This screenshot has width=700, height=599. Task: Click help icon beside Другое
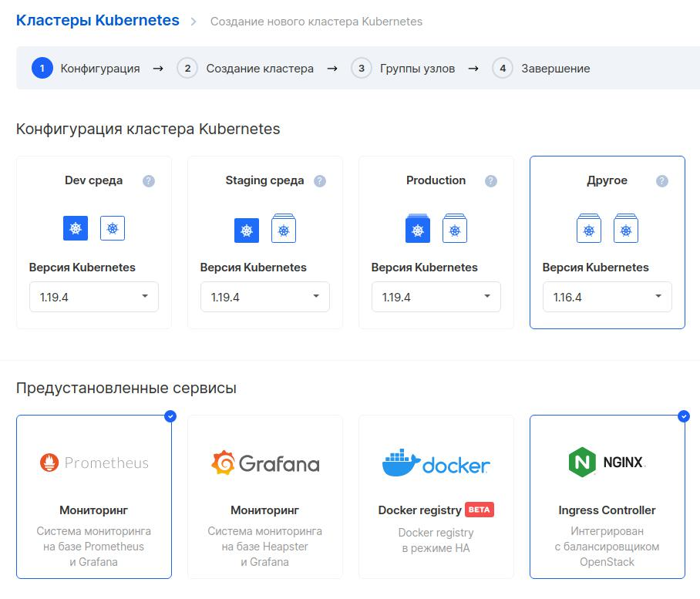click(662, 180)
